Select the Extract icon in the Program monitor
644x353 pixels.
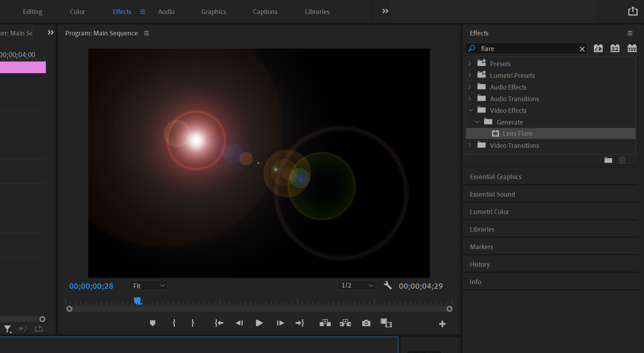coord(345,323)
